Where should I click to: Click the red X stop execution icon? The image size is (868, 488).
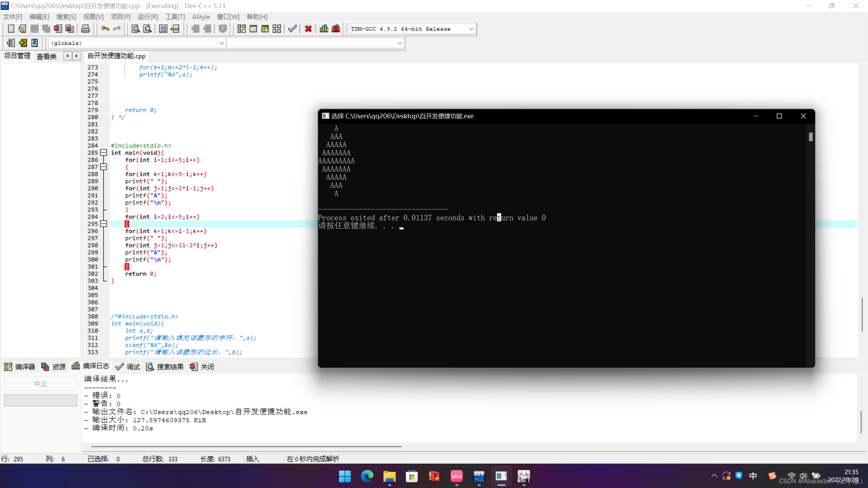coord(308,29)
